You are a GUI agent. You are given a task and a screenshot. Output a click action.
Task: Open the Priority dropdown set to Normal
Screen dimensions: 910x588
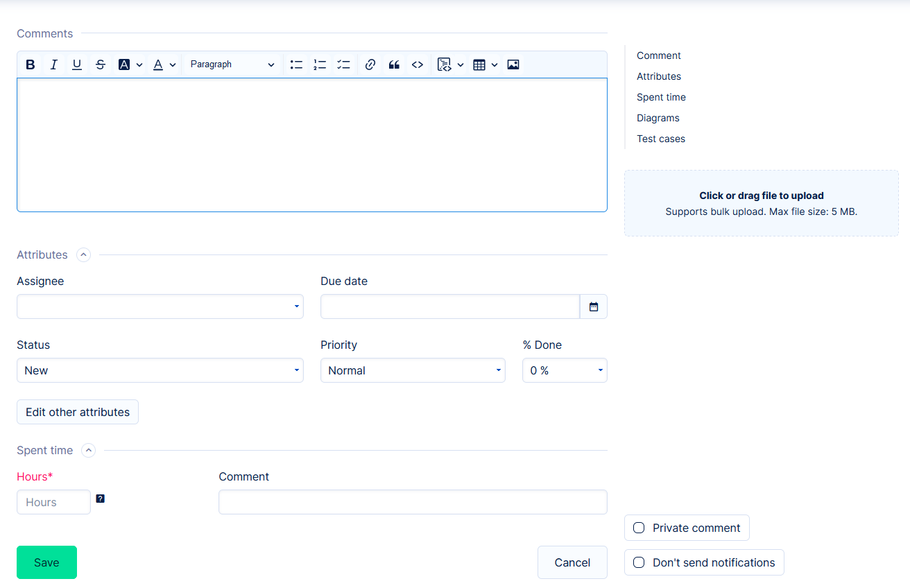413,370
